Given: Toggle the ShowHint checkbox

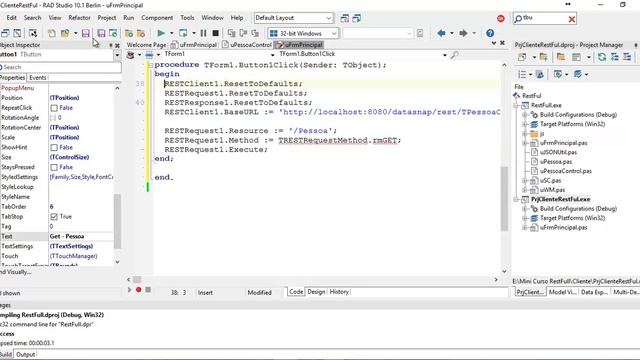Looking at the screenshot, I should [54, 147].
